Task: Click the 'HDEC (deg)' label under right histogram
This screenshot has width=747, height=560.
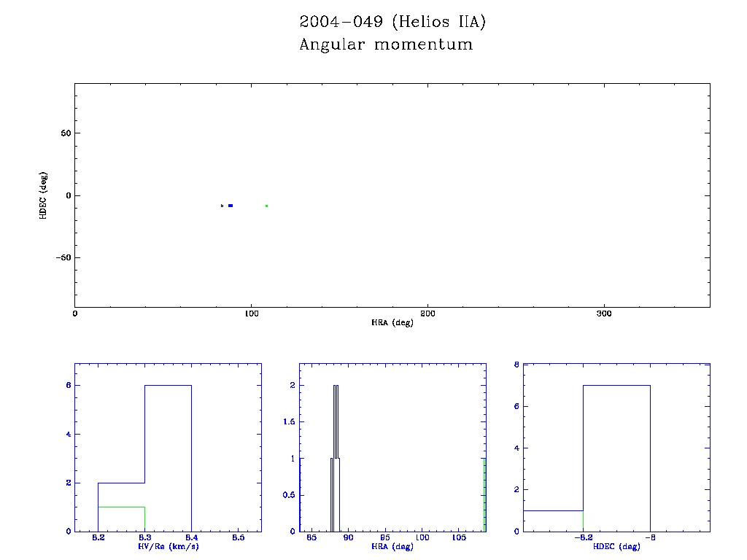Action: (x=616, y=546)
